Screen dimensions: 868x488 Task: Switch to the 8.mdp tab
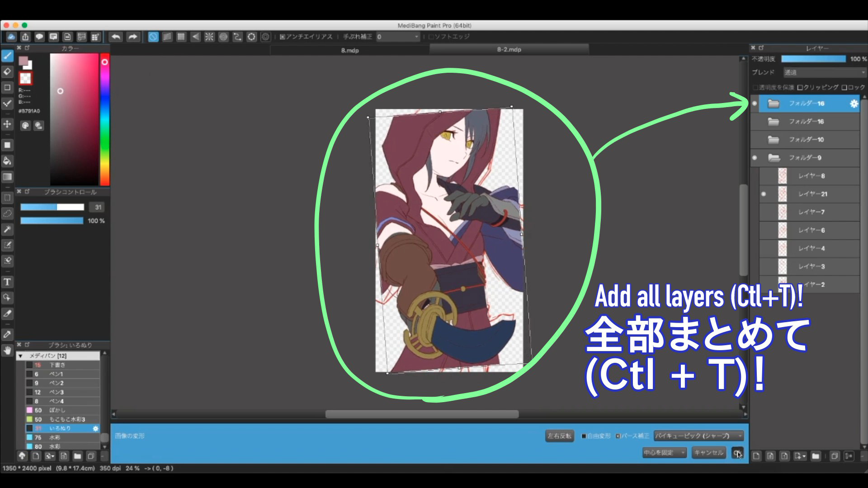click(x=350, y=50)
